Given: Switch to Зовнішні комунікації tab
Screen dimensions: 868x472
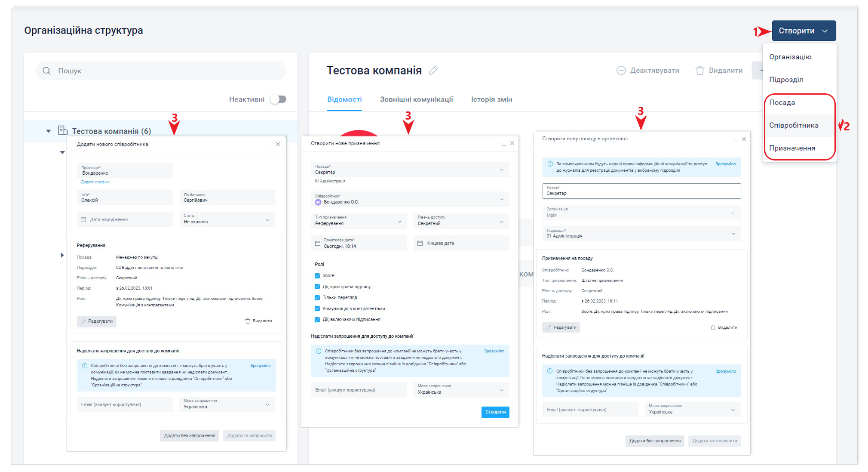Looking at the screenshot, I should tap(416, 99).
